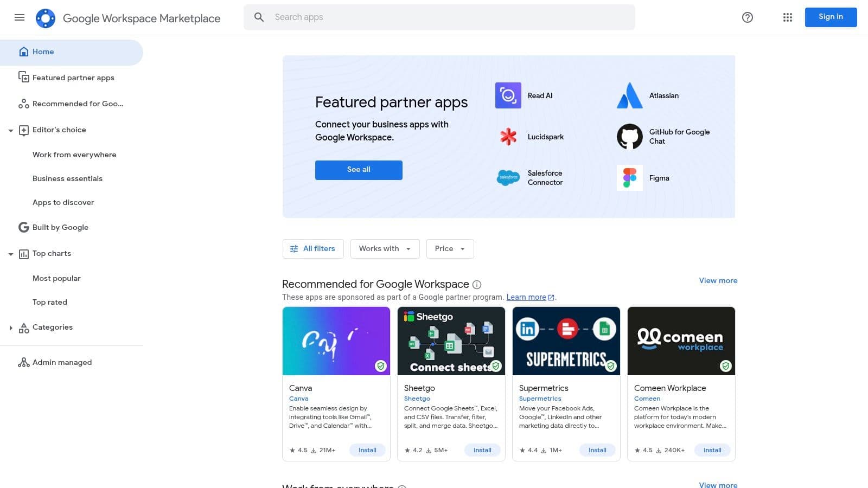The width and height of the screenshot is (868, 488).
Task: Open the hamburger navigation menu
Action: click(x=20, y=17)
